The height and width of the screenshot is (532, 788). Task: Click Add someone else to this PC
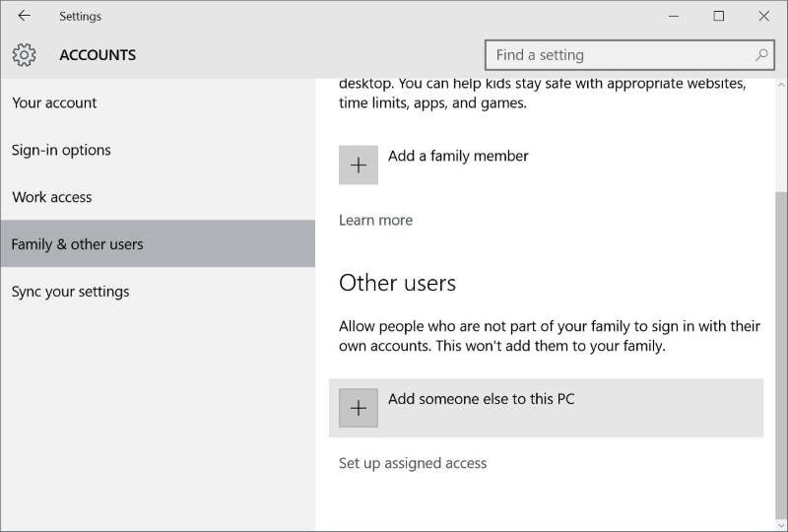tap(547, 408)
